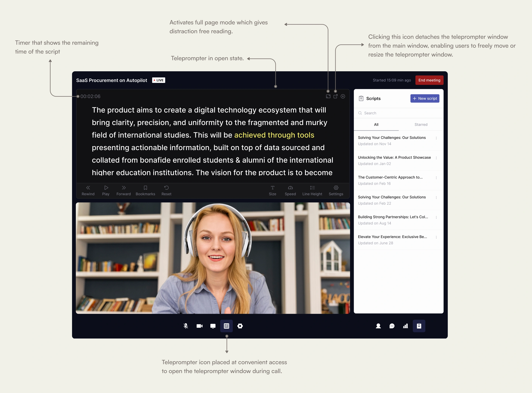532x393 pixels.
Task: Click End meeting red button
Action: pyautogui.click(x=429, y=80)
